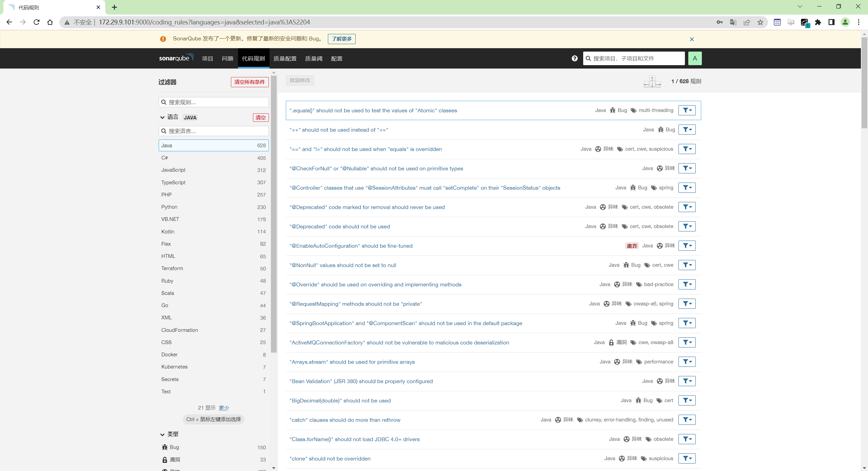Open filter dropdown for "=+" rule

point(687,130)
